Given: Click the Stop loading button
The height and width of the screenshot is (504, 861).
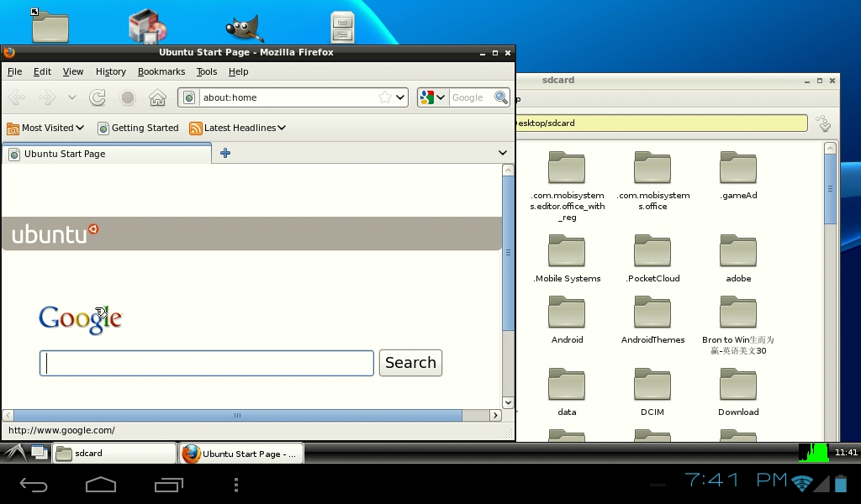Looking at the screenshot, I should click(x=128, y=97).
